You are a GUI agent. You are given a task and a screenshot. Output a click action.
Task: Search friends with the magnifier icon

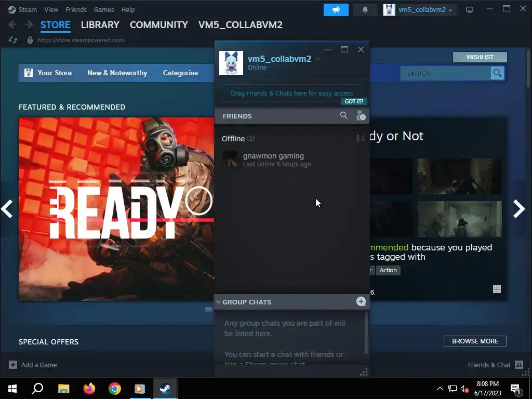coord(344,116)
